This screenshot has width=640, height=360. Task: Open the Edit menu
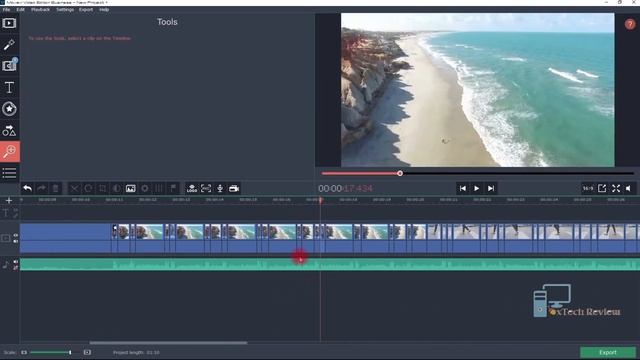(20, 9)
